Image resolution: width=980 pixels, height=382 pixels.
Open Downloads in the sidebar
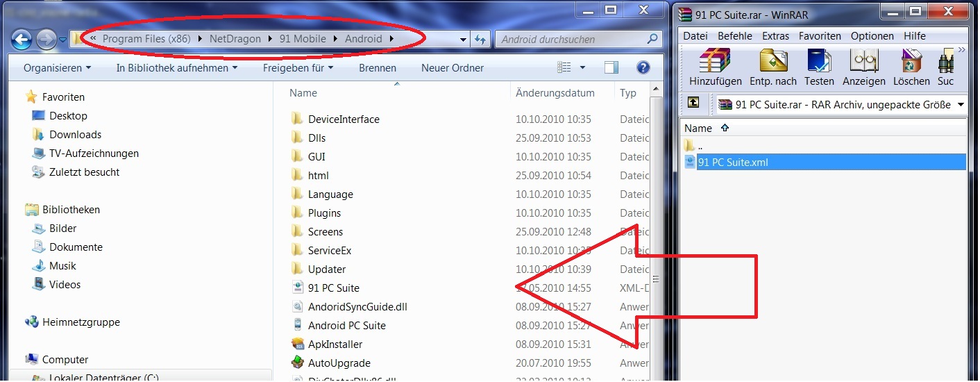click(75, 135)
